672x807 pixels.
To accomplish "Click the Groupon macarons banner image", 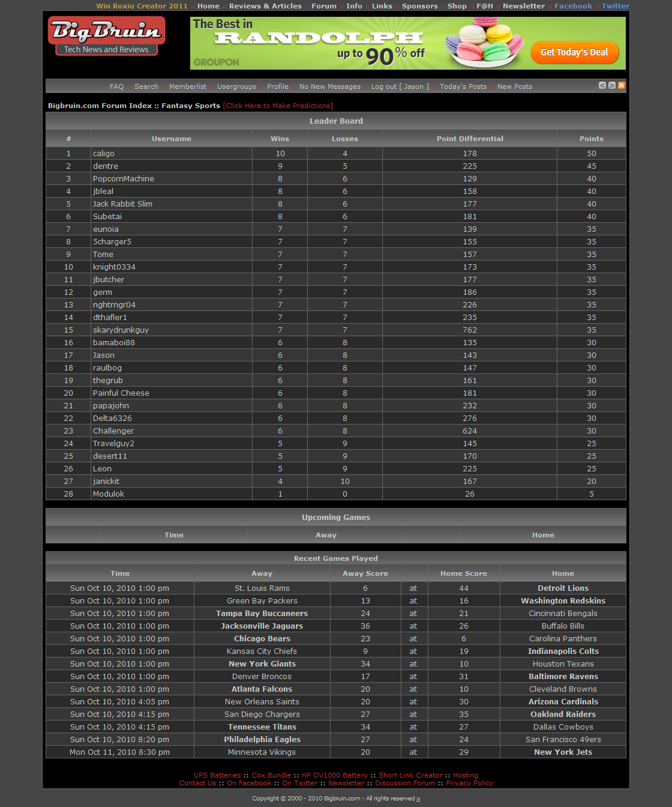I will click(408, 43).
